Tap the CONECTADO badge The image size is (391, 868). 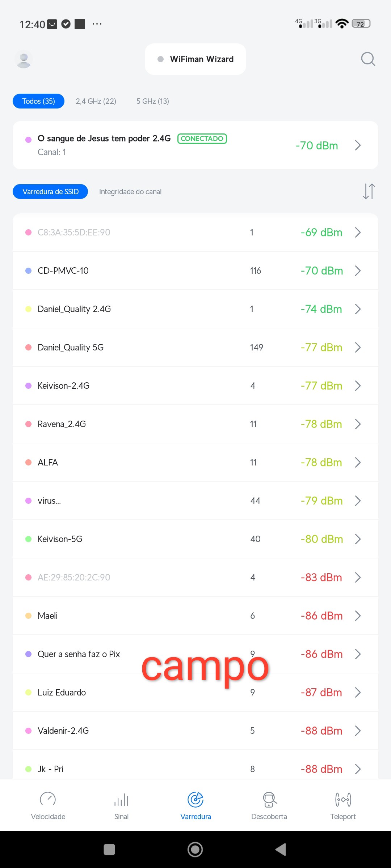(202, 139)
